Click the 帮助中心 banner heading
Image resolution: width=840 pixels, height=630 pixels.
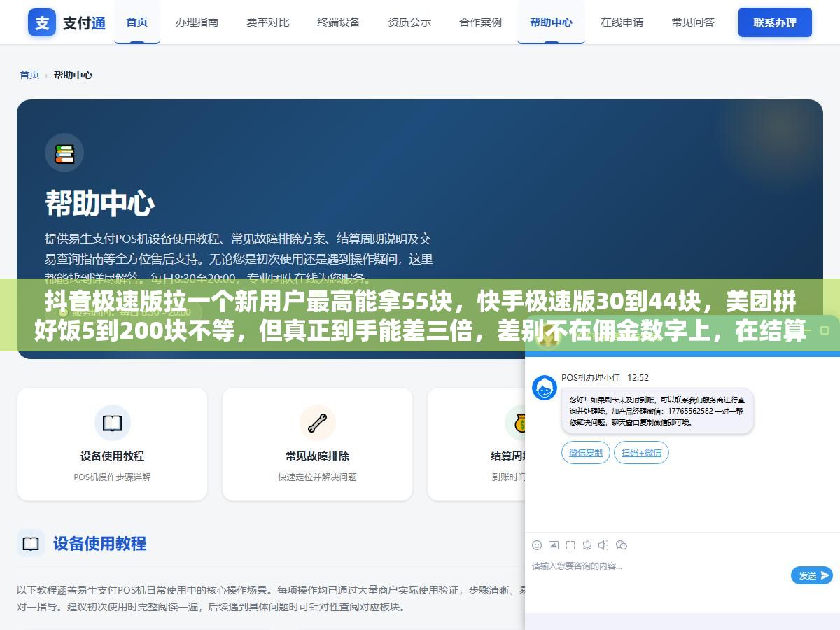pyautogui.click(x=99, y=204)
